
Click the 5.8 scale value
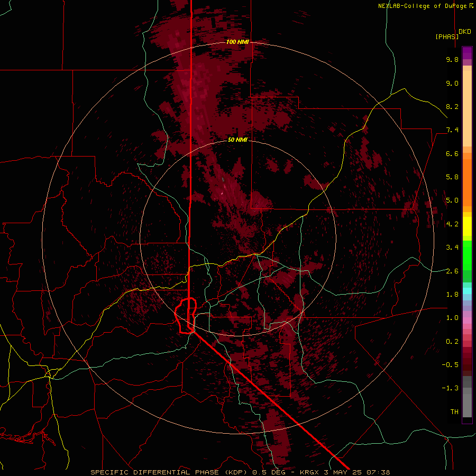[x=452, y=177]
